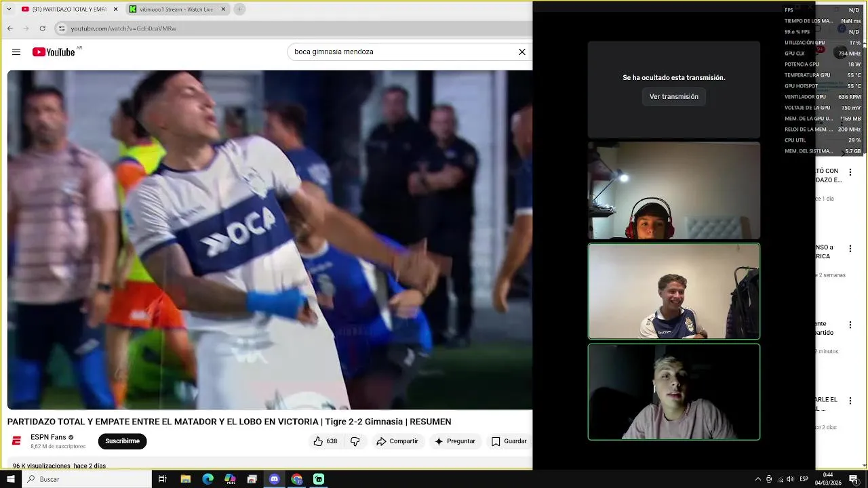Save the video with Guardar
Image resolution: width=868 pixels, height=488 pixels.
pos(509,441)
